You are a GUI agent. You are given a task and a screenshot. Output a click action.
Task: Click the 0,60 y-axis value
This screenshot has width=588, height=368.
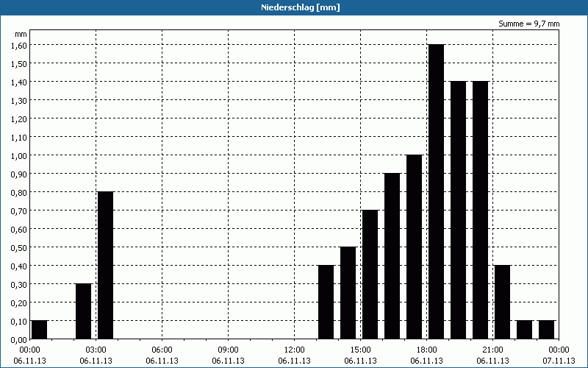pyautogui.click(x=19, y=229)
